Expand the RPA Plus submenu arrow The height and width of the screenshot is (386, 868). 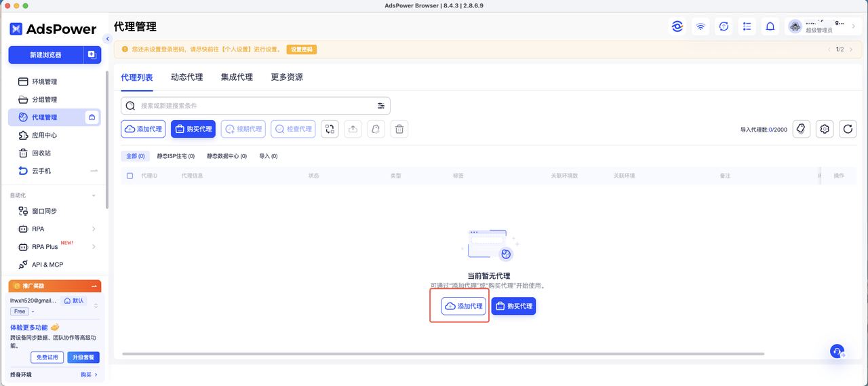(94, 246)
